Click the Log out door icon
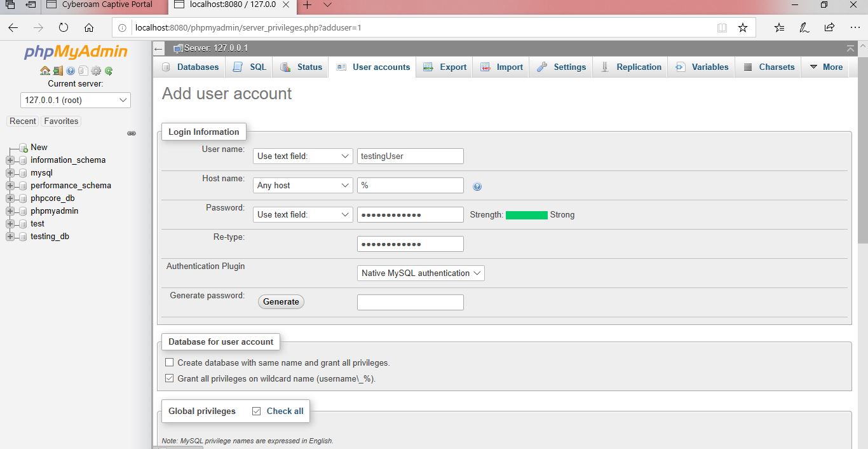868x449 pixels. [x=58, y=71]
